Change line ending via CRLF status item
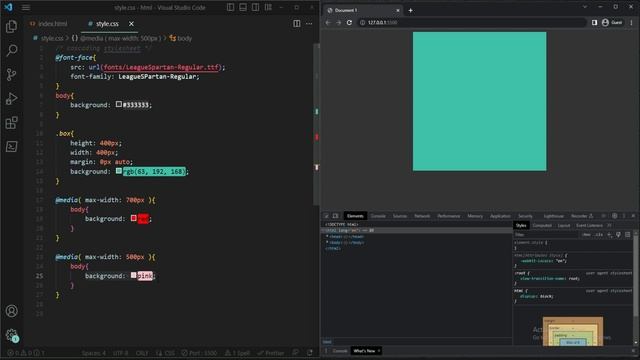 pyautogui.click(x=142, y=353)
